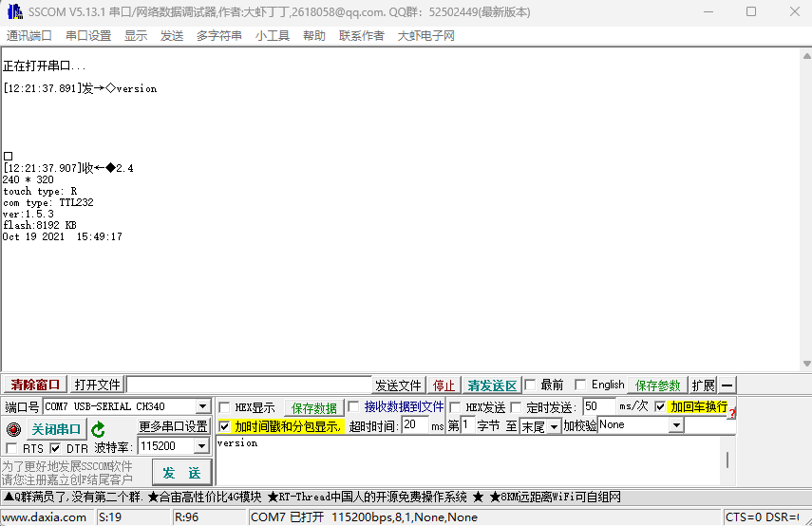
Task: Click CTS=0 DSR status text
Action: [x=763, y=517]
